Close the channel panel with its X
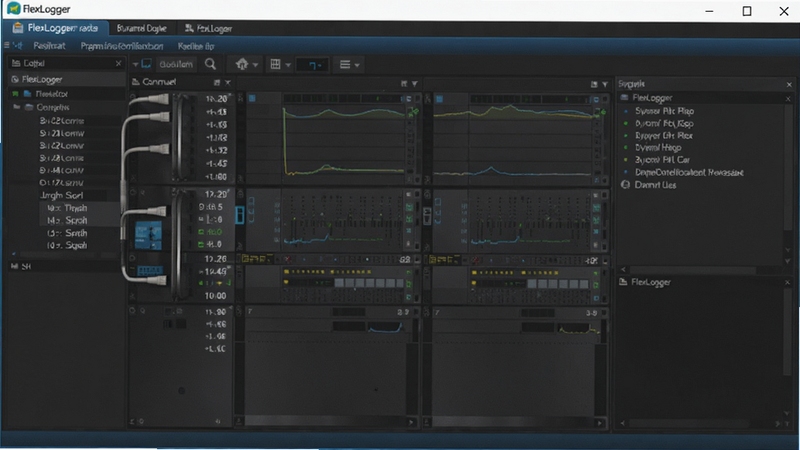The image size is (800, 450). click(x=228, y=82)
